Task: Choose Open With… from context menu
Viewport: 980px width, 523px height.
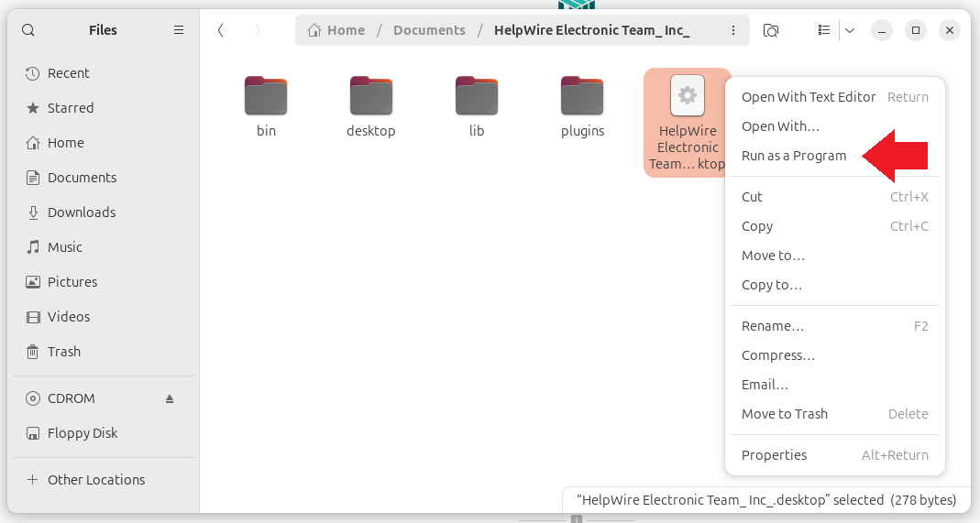Action: pos(835,126)
